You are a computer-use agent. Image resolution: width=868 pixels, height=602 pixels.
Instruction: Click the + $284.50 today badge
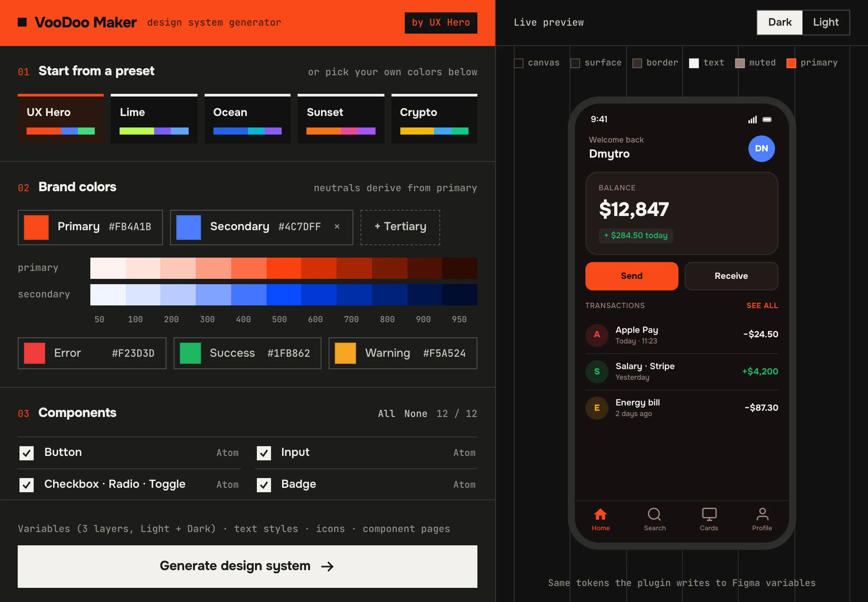click(635, 235)
